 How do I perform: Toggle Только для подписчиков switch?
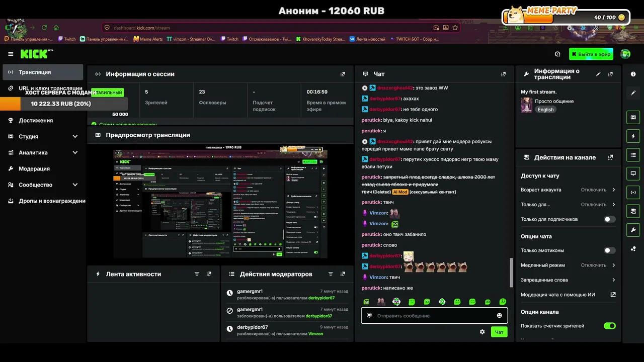point(609,219)
